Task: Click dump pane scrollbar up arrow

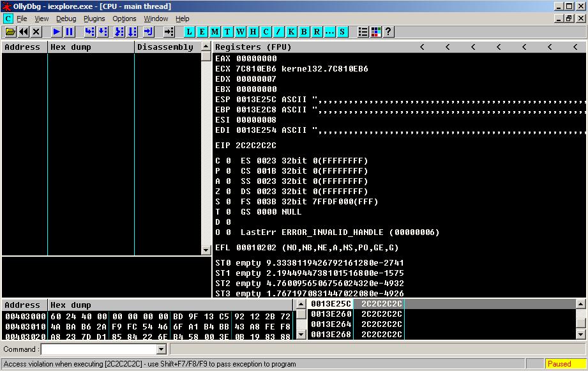Action: pos(301,304)
